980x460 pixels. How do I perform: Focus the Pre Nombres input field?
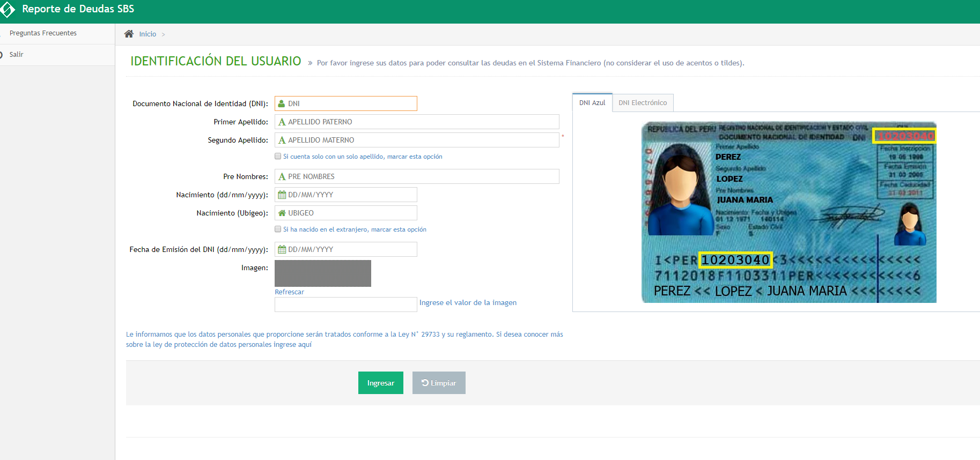coord(417,176)
